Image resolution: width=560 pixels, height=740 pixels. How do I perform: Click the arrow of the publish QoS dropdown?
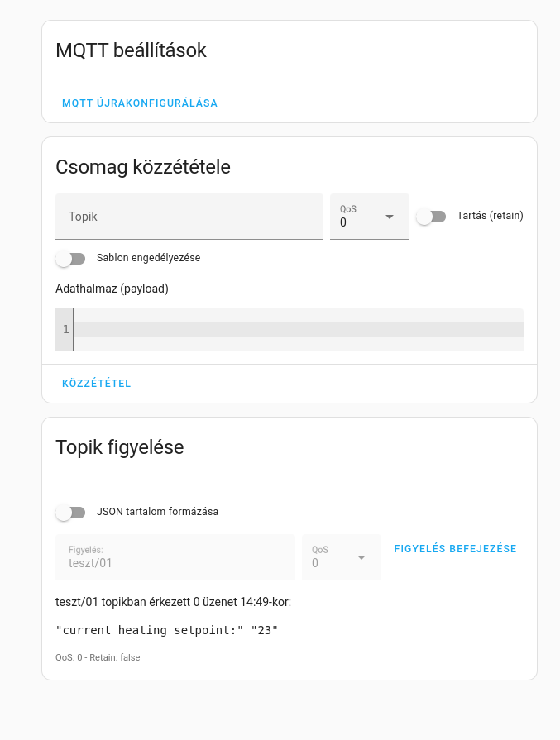pos(390,217)
